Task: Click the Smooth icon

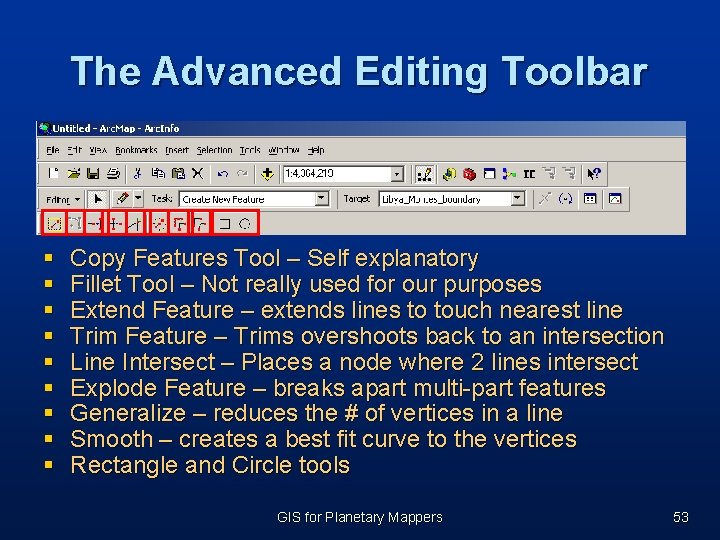Action: coord(201,224)
